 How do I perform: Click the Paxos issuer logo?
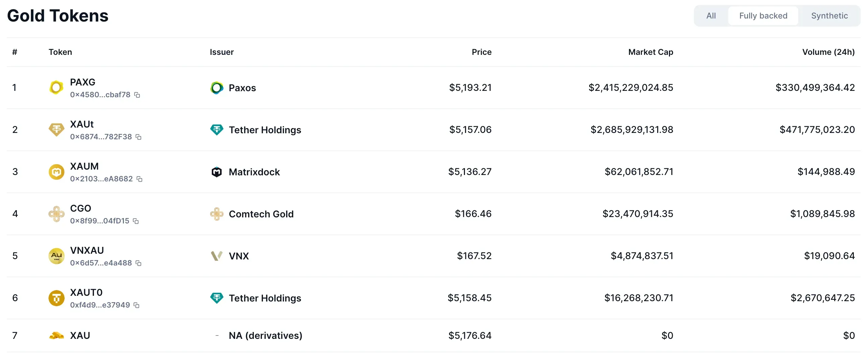[216, 88]
